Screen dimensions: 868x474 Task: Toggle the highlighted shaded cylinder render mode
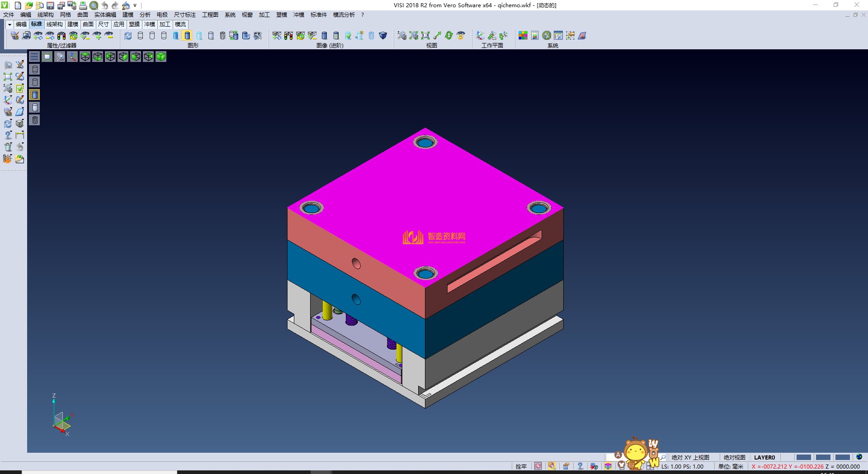[x=187, y=36]
